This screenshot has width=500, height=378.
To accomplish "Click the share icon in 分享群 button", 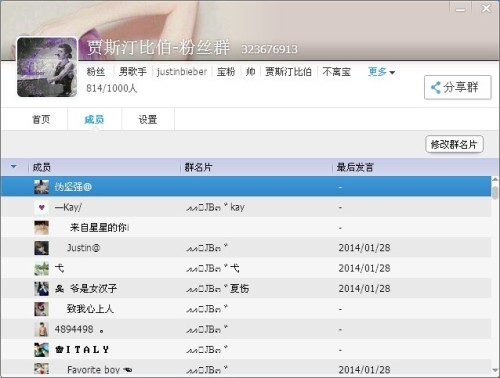I will (x=436, y=87).
